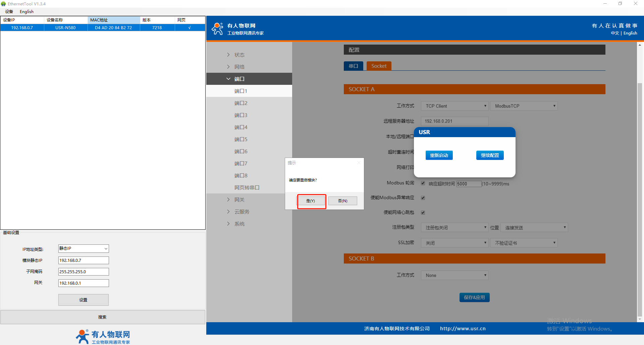This screenshot has width=644, height=345.
Task: Toggle 使能网络心跳包 checkbox
Action: [423, 213]
